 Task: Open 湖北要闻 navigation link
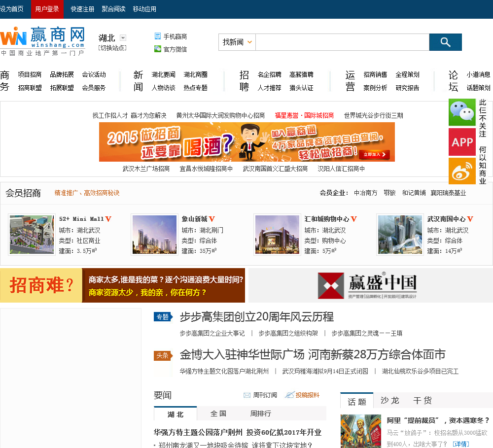pos(164,74)
